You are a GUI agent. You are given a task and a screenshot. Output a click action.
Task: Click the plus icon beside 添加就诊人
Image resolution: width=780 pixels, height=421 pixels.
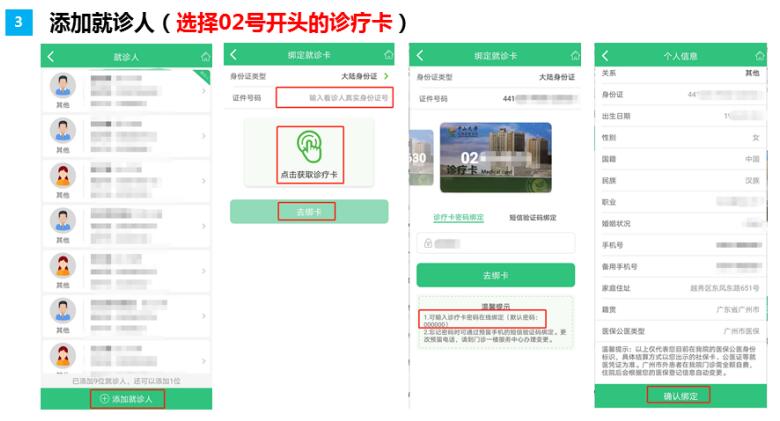pos(105,399)
